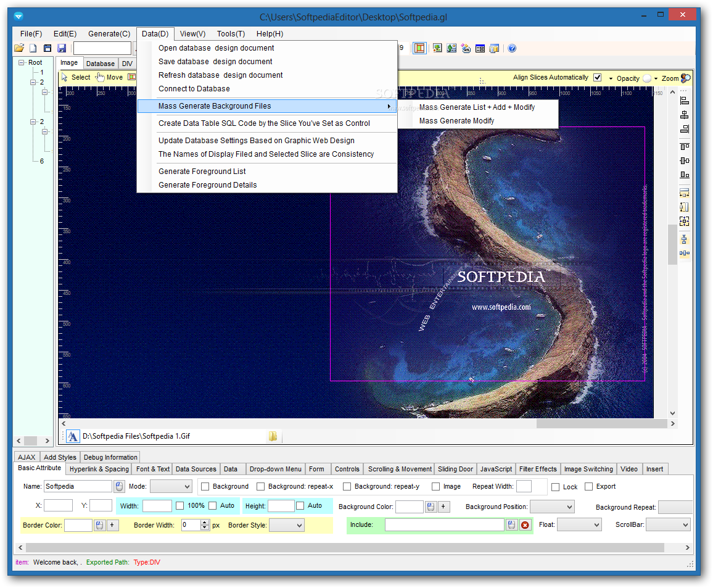This screenshot has width=713, height=588.
Task: Click the HTML tag generate icon
Action: coord(466,48)
